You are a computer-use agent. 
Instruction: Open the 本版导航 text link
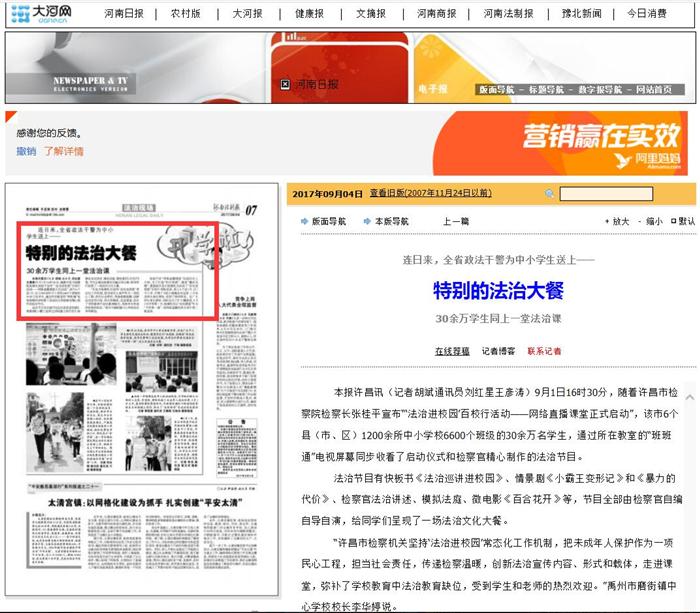coord(392,221)
